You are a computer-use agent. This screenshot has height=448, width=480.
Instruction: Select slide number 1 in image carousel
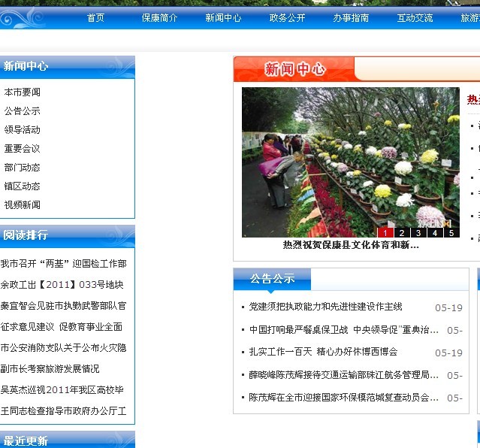(385, 232)
